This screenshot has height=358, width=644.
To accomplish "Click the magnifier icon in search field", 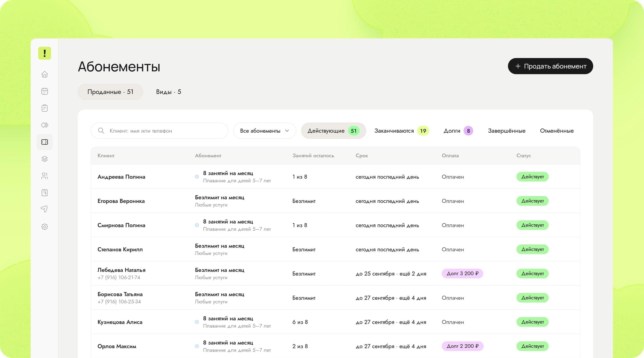I will [101, 131].
